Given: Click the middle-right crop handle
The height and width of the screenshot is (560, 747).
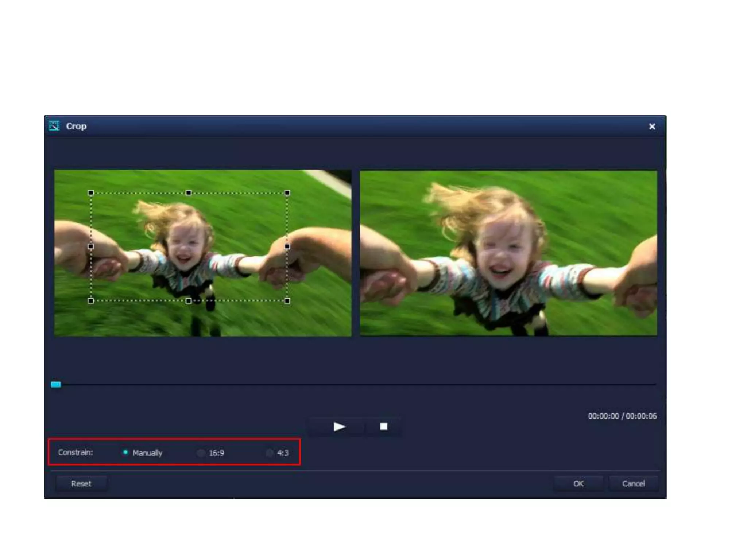Looking at the screenshot, I should tap(287, 246).
